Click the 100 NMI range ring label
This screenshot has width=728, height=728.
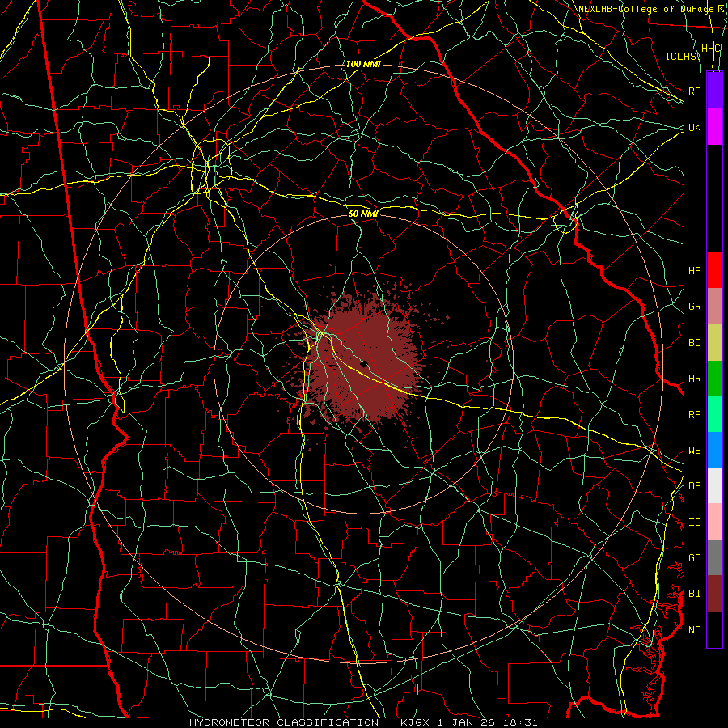pyautogui.click(x=363, y=64)
